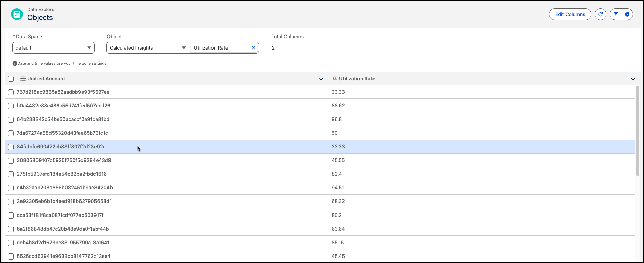Select the row with utilization rate 96.8
The width and height of the screenshot is (644, 263).
[11, 120]
